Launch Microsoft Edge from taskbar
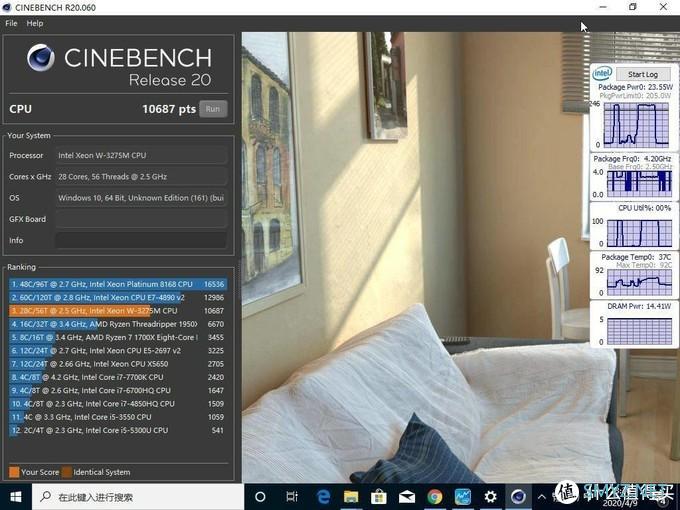680x510 pixels. (324, 497)
